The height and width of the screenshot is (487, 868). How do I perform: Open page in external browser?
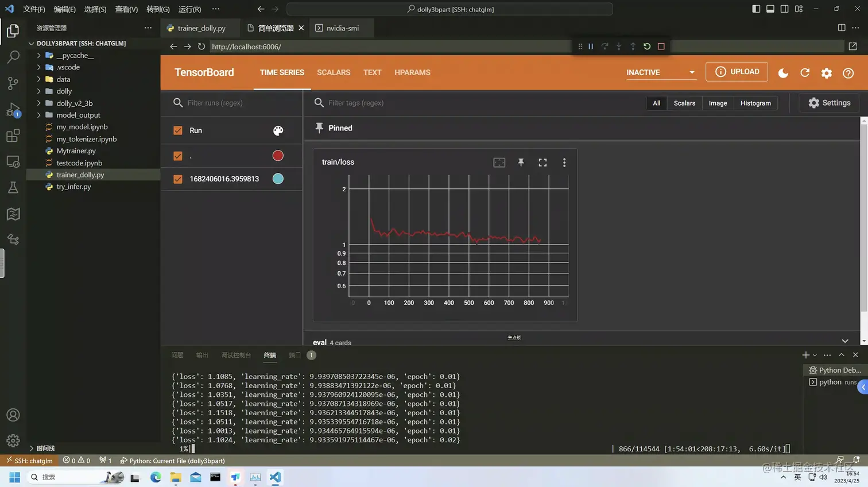852,47
